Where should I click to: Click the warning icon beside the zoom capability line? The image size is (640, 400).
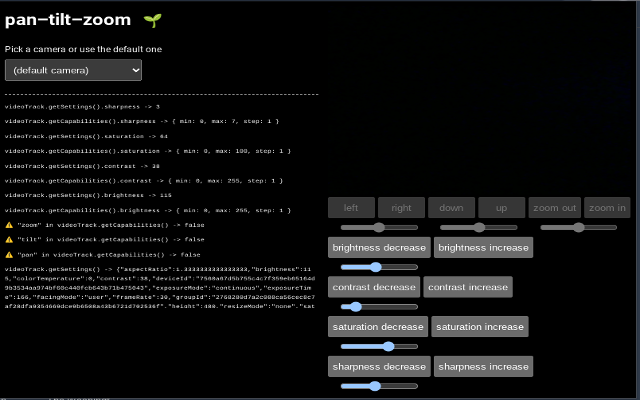click(x=9, y=225)
